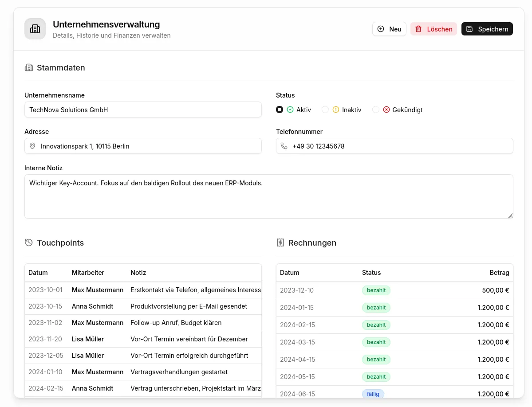Click the Unternehmensverwaltung page title
Image resolution: width=532 pixels, height=407 pixels.
click(106, 24)
